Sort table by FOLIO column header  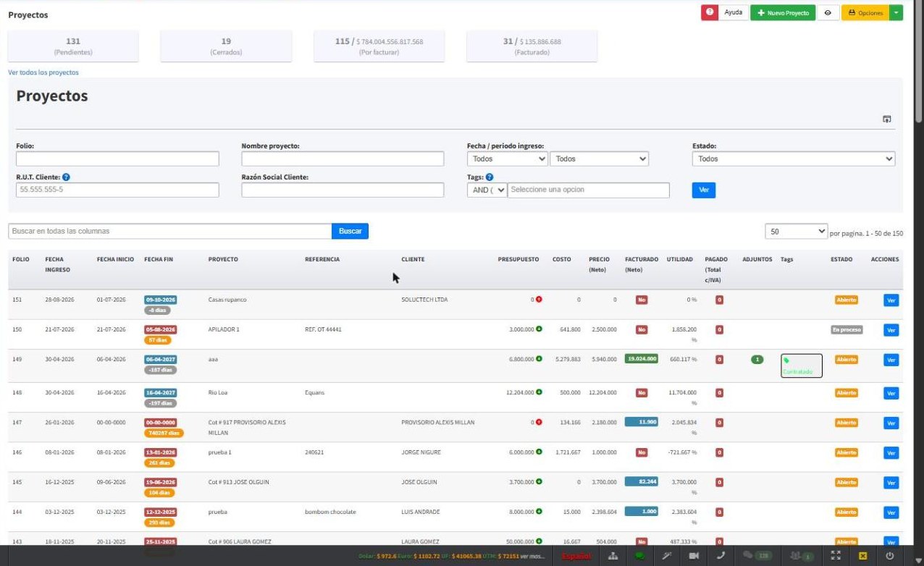coord(21,259)
